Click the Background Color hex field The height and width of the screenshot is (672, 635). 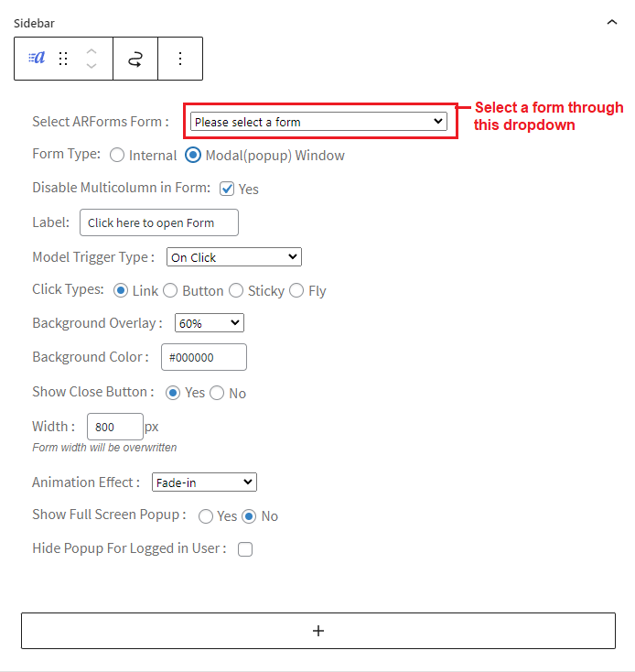203,357
